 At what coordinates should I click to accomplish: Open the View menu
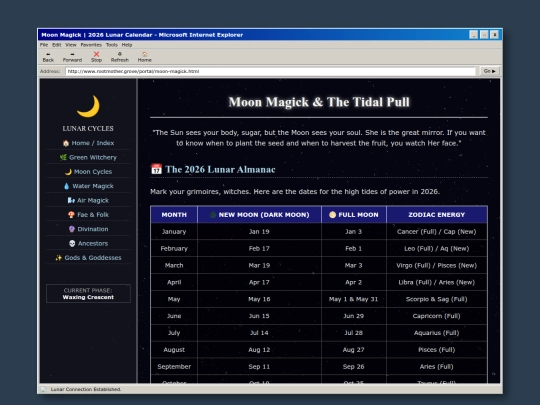click(71, 45)
